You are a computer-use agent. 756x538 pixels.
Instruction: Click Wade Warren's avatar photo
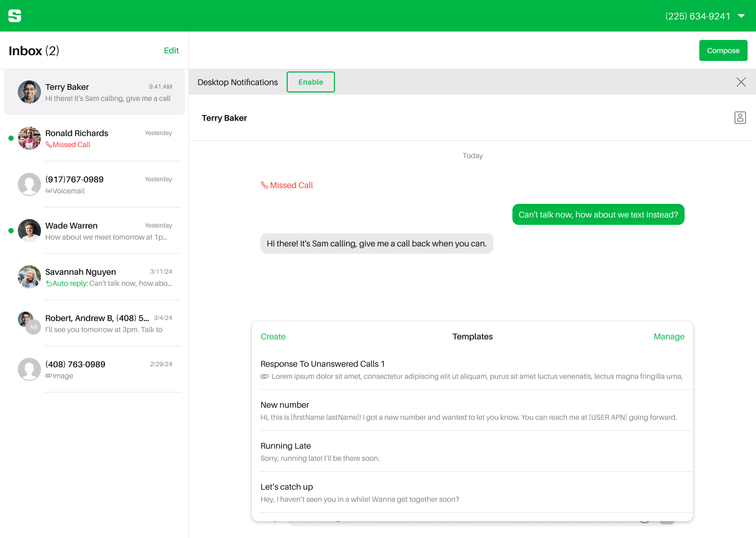pos(29,231)
